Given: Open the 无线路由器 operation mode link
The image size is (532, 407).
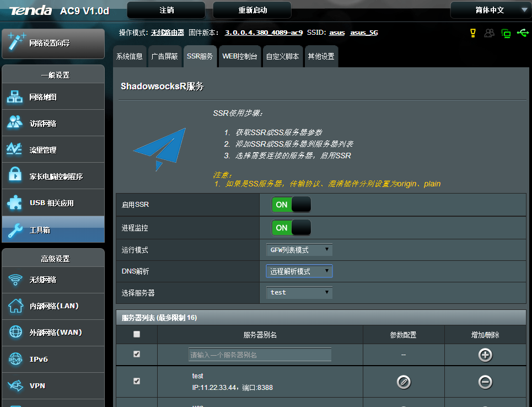Looking at the screenshot, I should pyautogui.click(x=167, y=33).
